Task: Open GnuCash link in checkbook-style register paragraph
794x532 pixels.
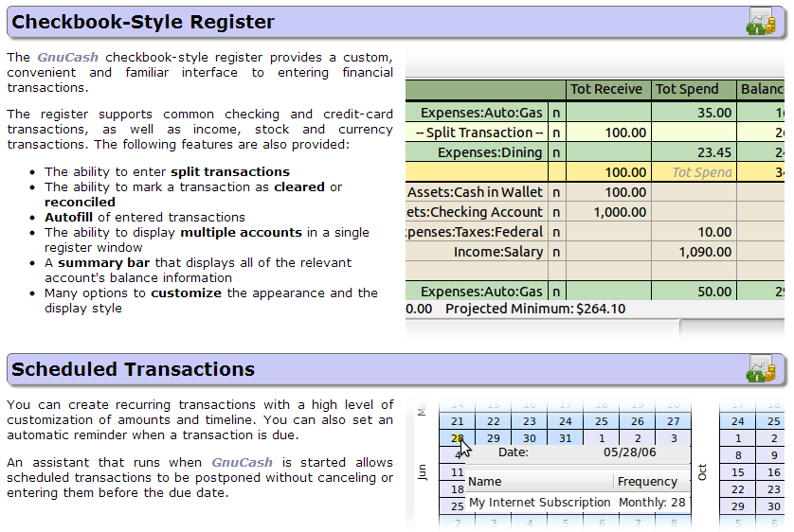Action: (68, 57)
